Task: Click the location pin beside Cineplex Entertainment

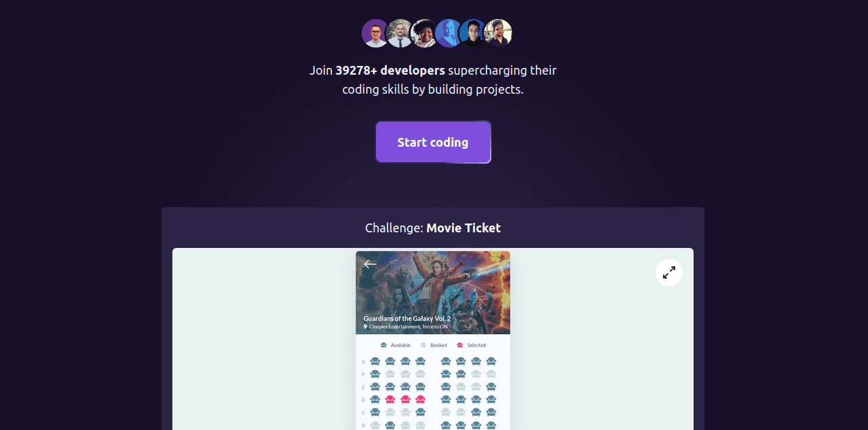Action: 365,327
